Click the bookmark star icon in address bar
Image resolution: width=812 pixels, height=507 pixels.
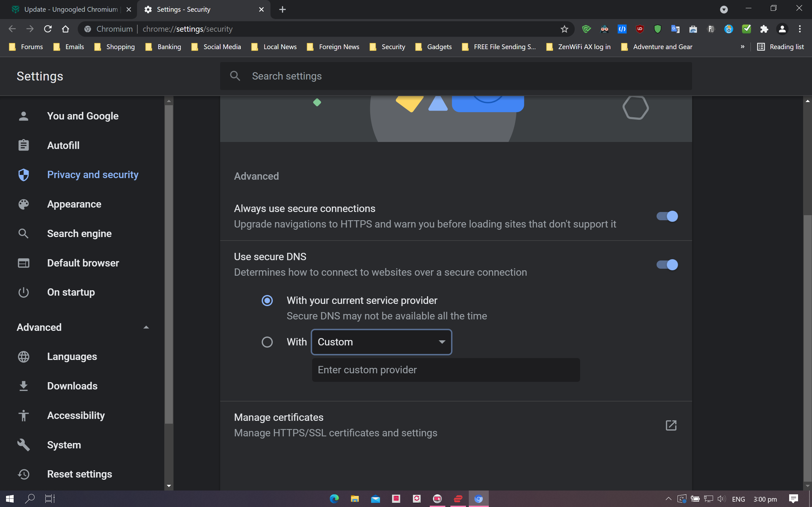coord(564,29)
